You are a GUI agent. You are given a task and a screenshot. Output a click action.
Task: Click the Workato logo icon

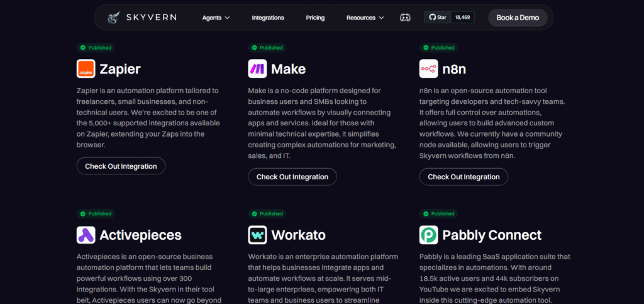click(x=257, y=235)
